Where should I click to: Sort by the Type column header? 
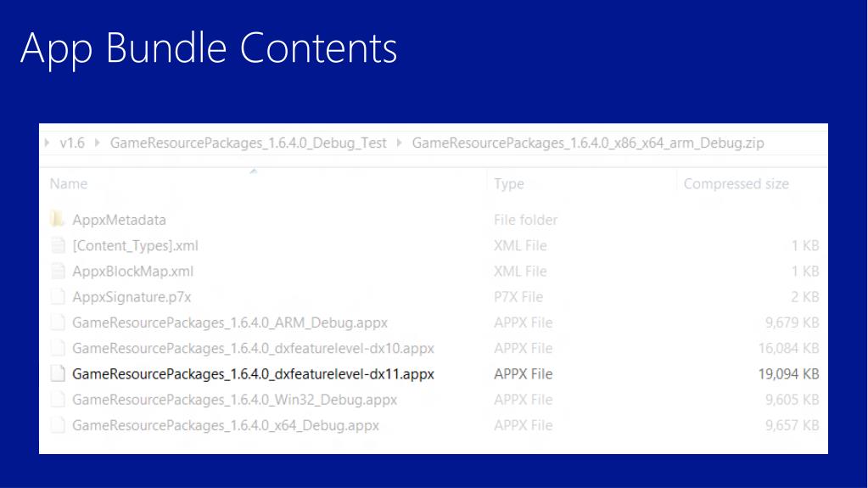click(509, 183)
